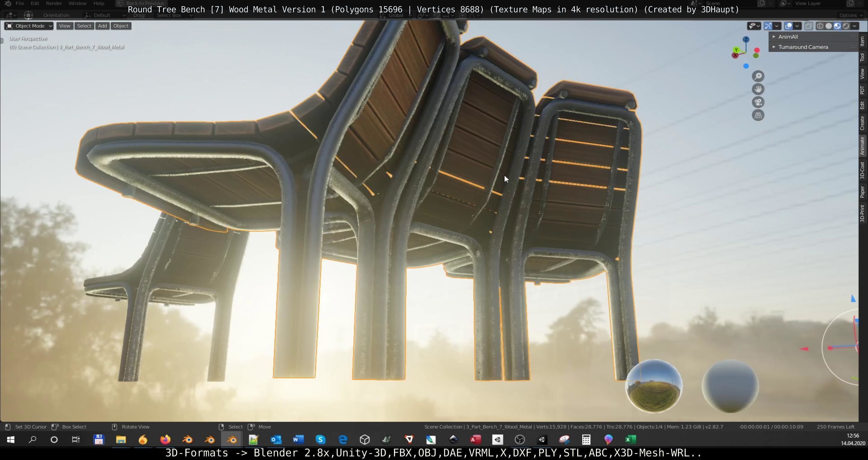Click the pan view hand icon

tap(758, 89)
